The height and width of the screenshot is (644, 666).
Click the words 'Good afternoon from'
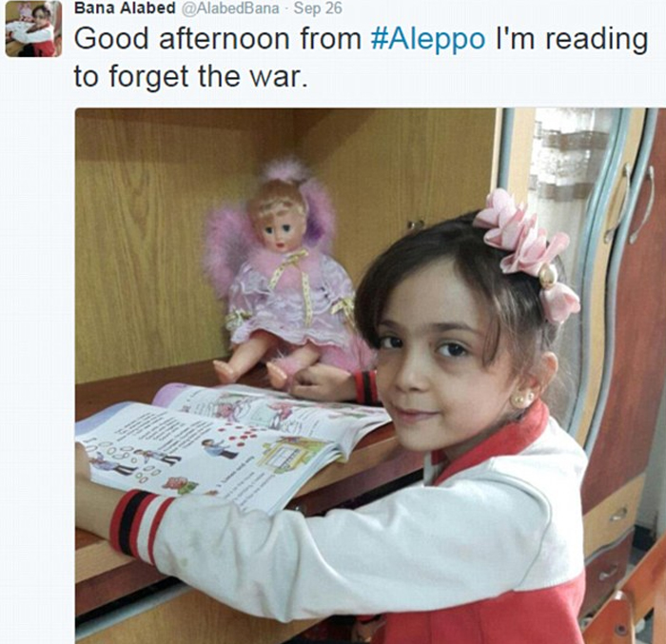coord(218,39)
